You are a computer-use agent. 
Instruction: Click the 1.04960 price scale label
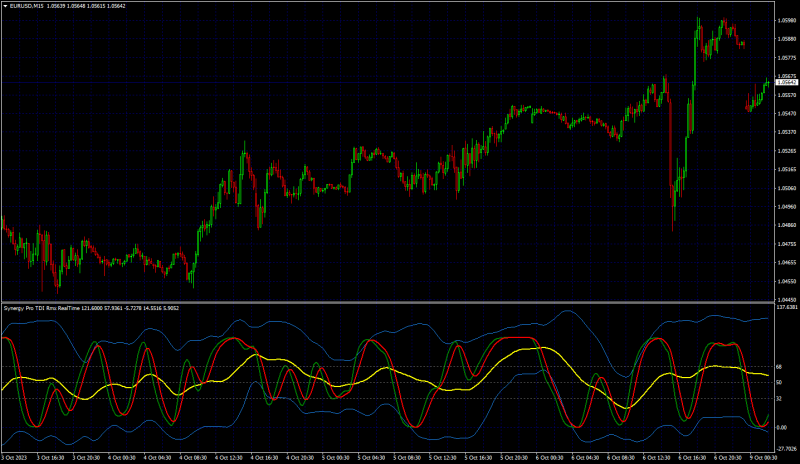click(x=786, y=207)
